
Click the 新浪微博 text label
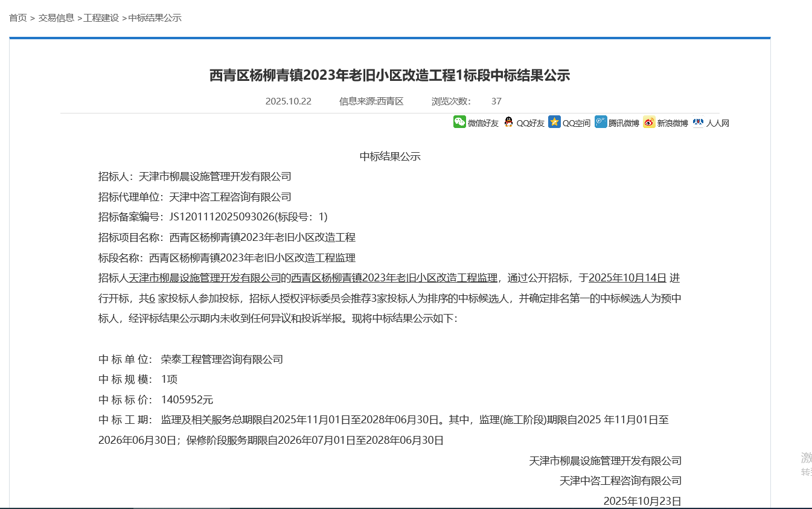click(672, 123)
